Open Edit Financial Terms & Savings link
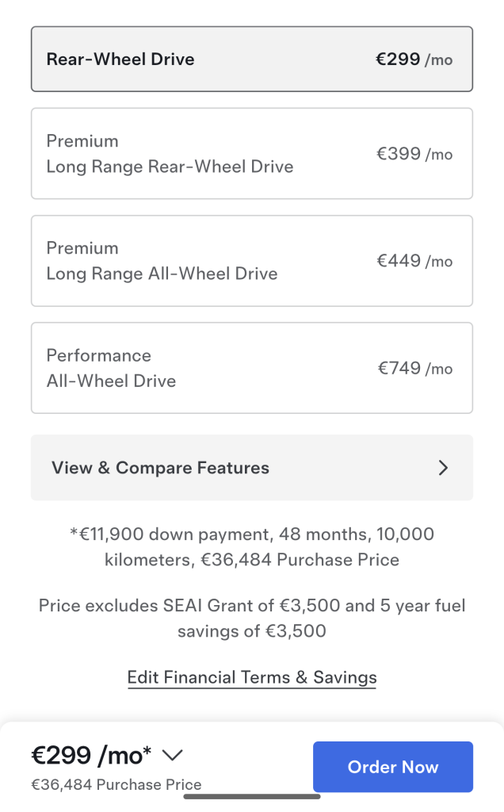The width and height of the screenshot is (504, 812). point(252,677)
